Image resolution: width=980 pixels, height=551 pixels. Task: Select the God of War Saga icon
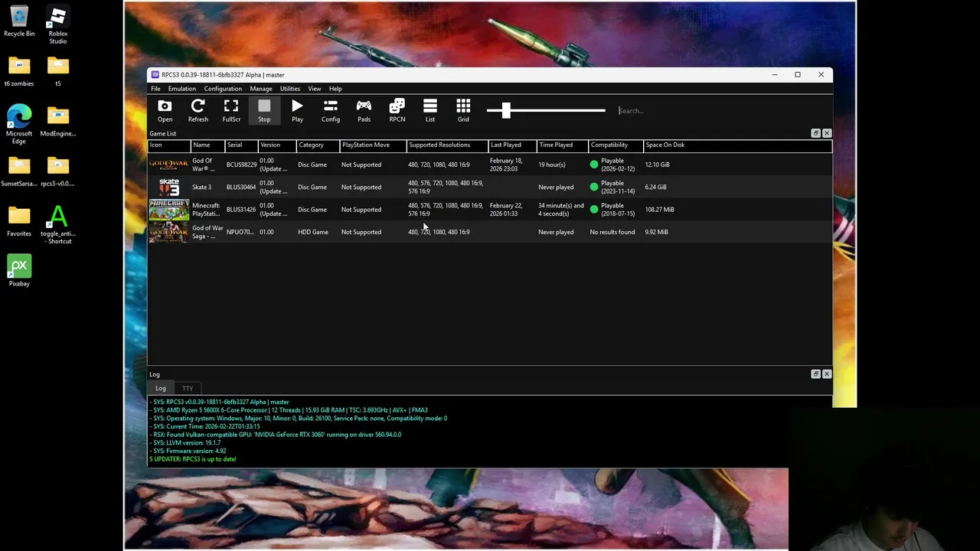click(169, 232)
